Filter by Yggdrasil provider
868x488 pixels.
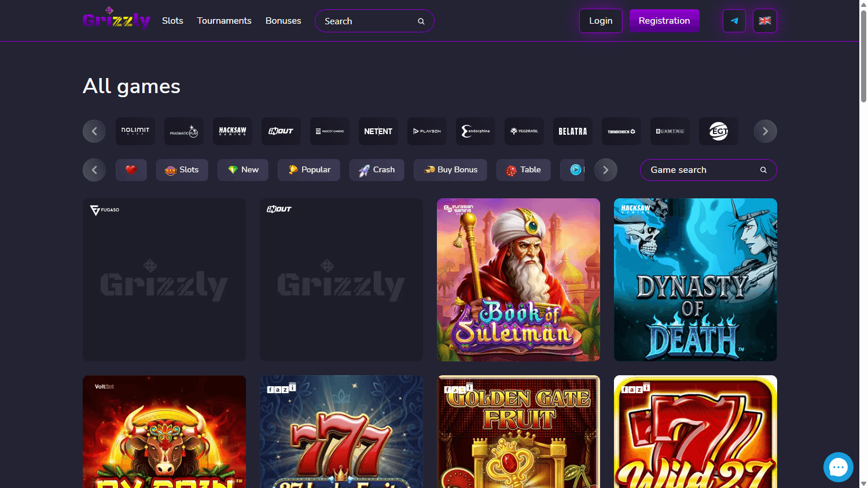[524, 131]
